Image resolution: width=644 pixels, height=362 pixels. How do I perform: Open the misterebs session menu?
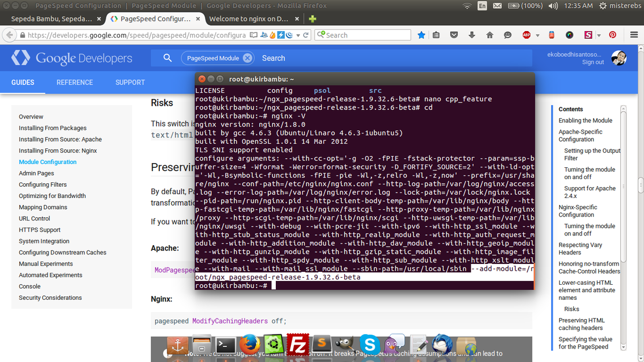pos(619,6)
